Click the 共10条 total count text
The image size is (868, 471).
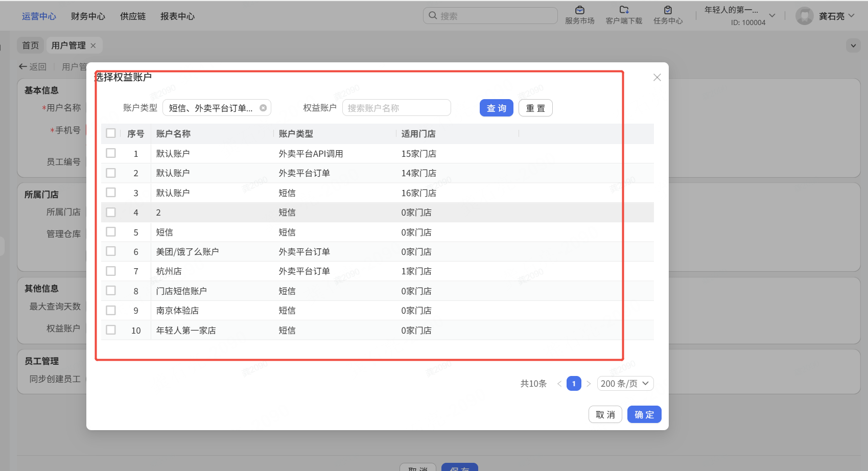click(533, 384)
